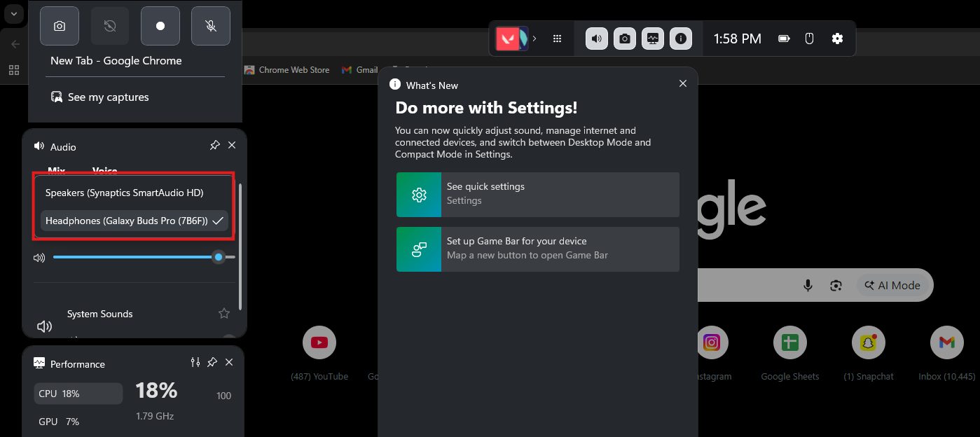Open Game Bar settings gear
This screenshot has height=437, width=980.
pyautogui.click(x=837, y=39)
